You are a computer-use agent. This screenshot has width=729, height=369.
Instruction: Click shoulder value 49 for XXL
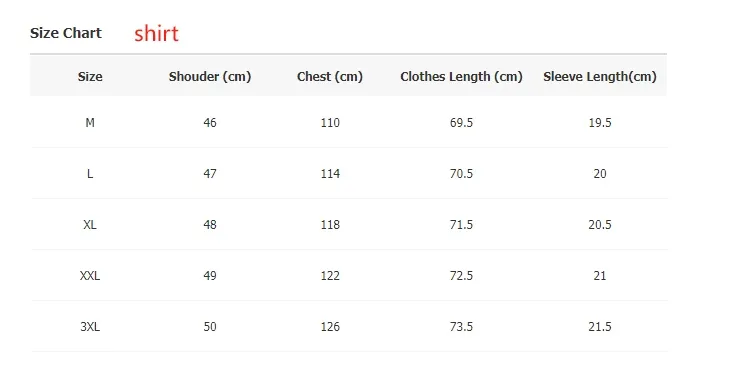click(x=210, y=276)
